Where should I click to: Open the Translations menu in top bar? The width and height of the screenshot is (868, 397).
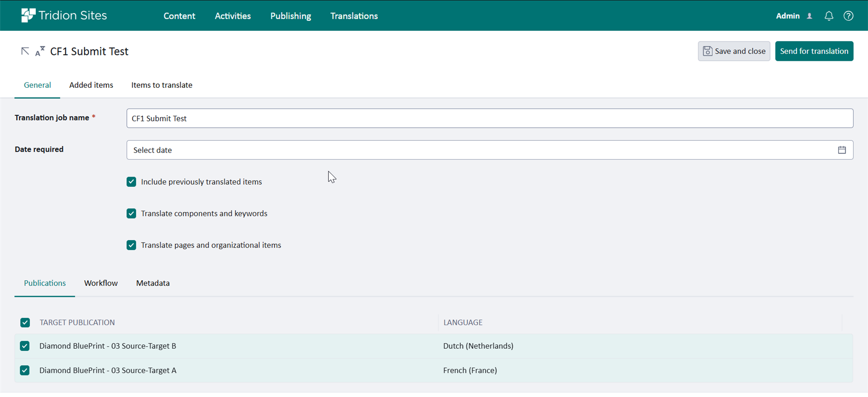point(354,16)
